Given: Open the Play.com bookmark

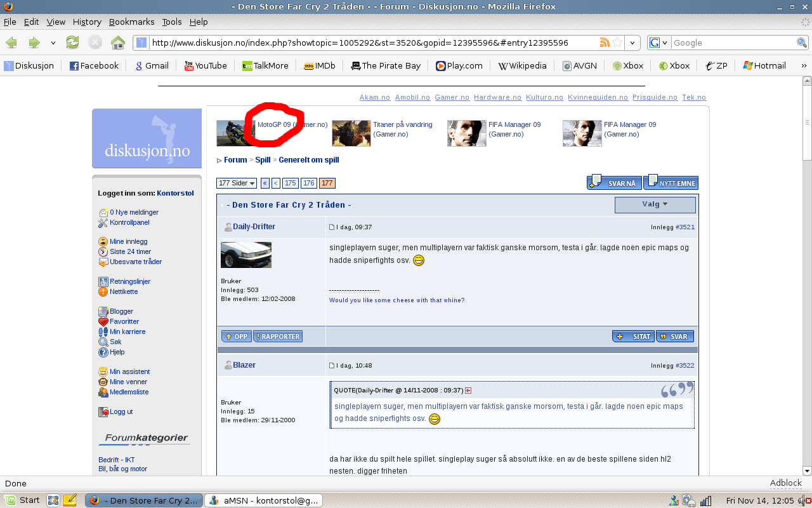Looking at the screenshot, I should [x=459, y=65].
